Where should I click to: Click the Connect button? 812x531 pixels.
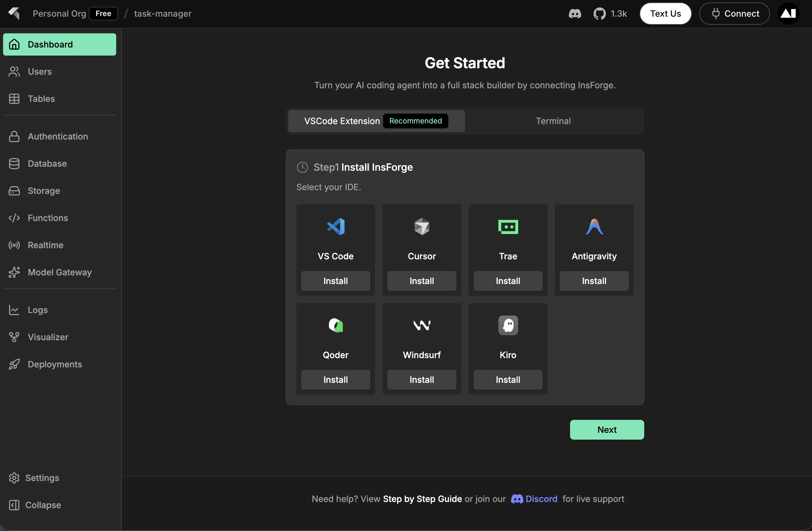[734, 14]
